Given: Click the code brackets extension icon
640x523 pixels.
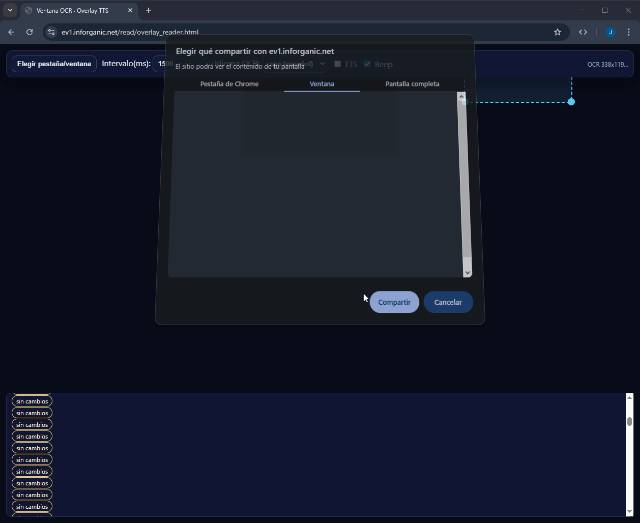Looking at the screenshot, I should pyautogui.click(x=583, y=32).
